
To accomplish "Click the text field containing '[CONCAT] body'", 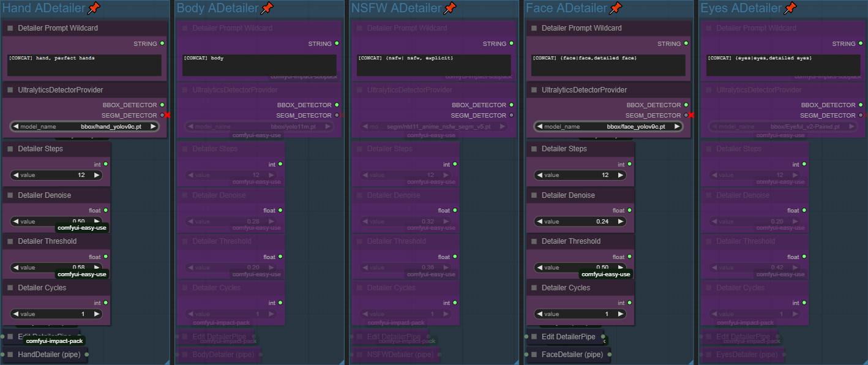I will click(260, 65).
